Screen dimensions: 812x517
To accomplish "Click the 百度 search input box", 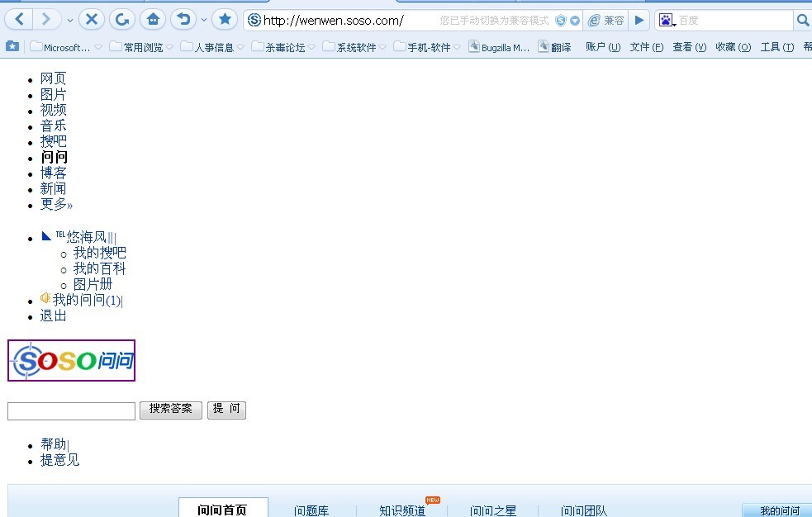I will click(735, 20).
